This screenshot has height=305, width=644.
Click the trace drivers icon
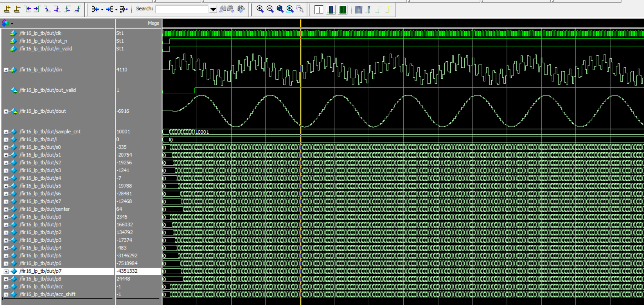click(95, 9)
